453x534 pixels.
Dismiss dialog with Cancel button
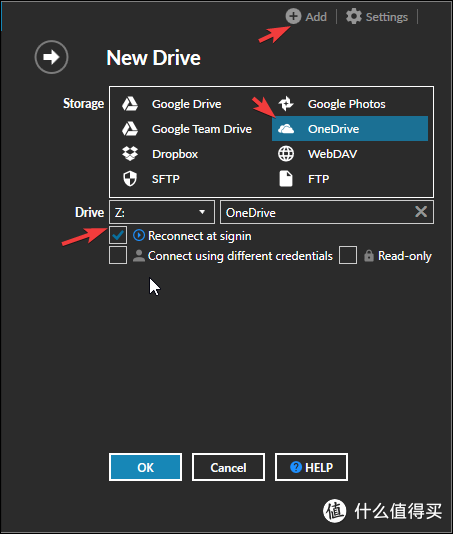pyautogui.click(x=228, y=467)
